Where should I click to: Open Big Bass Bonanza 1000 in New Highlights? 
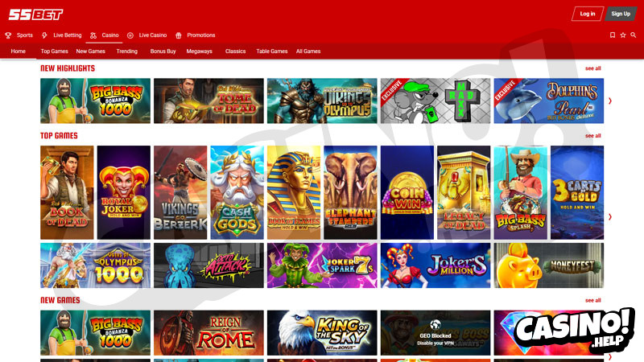95,101
